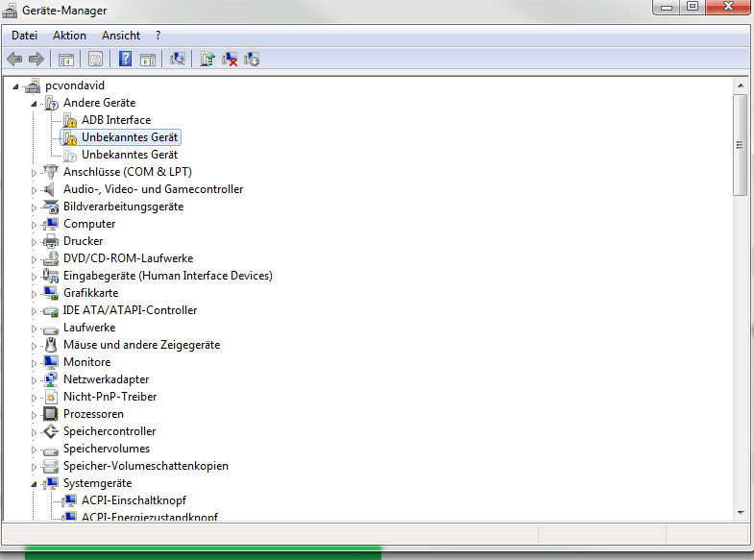This screenshot has width=754, height=560.
Task: Expand Eingabegeräte (Human Interface Devices)
Action: pos(34,277)
